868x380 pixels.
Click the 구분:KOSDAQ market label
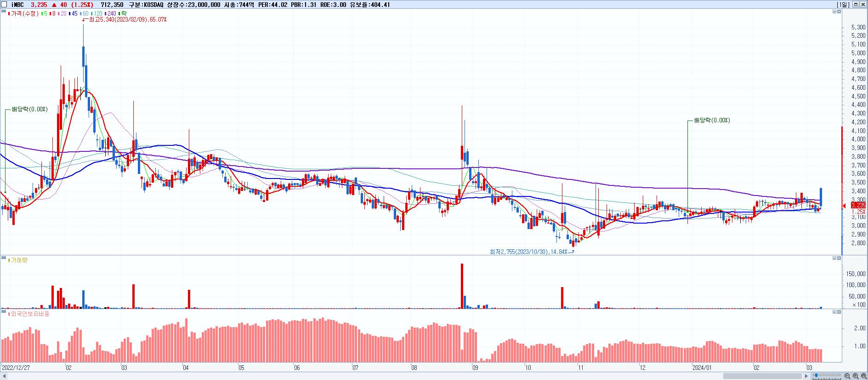[146, 5]
